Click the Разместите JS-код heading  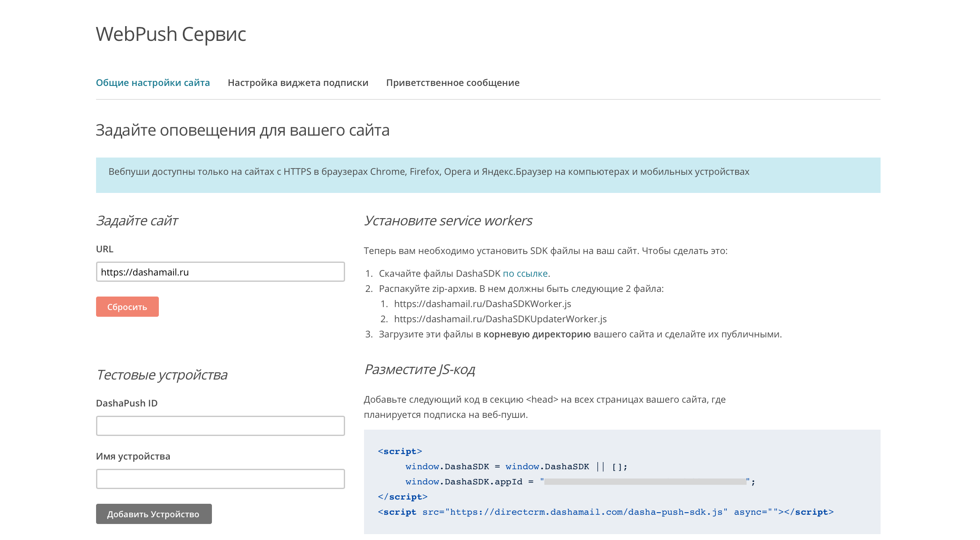(419, 369)
